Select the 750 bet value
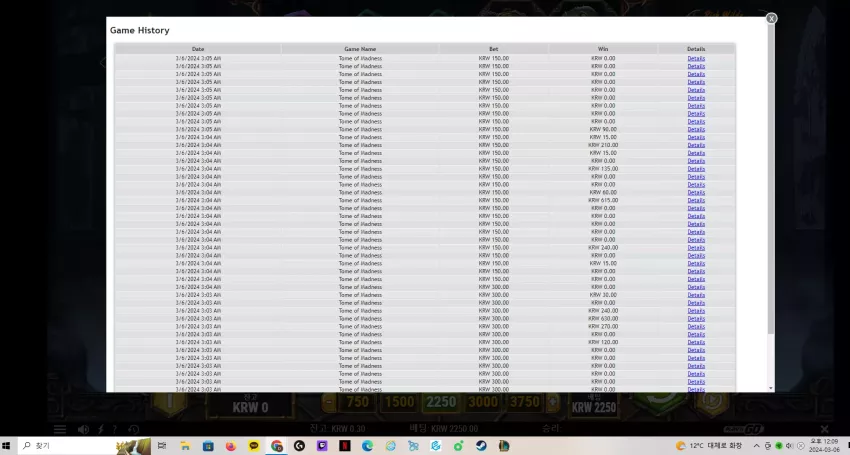Image resolution: width=850 pixels, height=455 pixels. click(357, 402)
